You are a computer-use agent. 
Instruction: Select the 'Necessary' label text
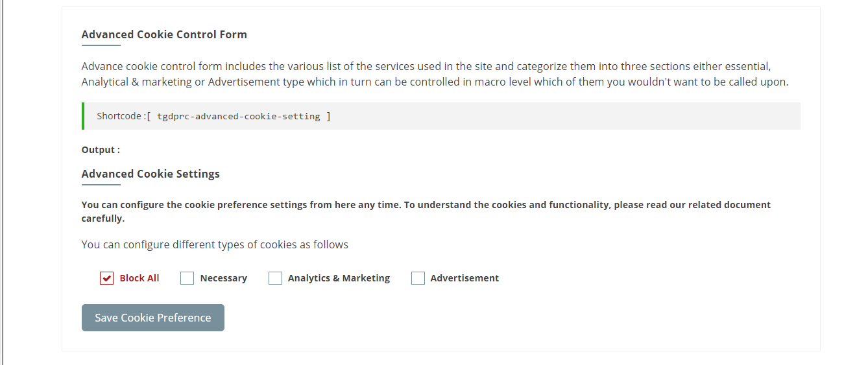tap(224, 278)
